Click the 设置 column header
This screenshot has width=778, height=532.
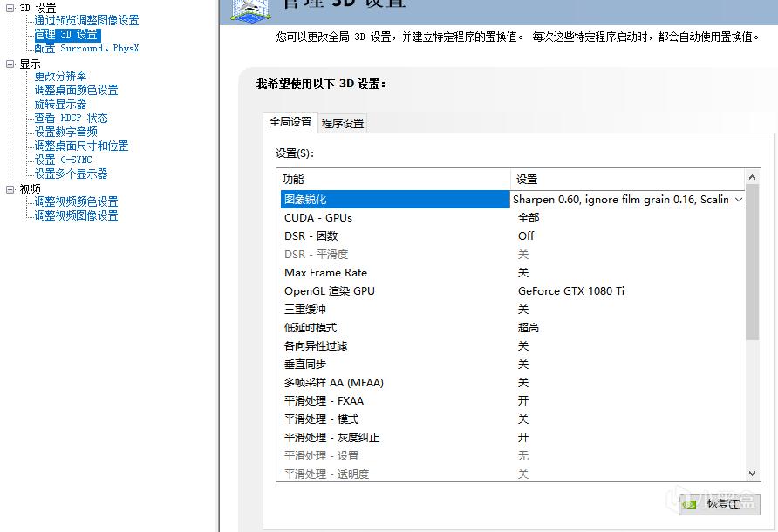(x=628, y=179)
